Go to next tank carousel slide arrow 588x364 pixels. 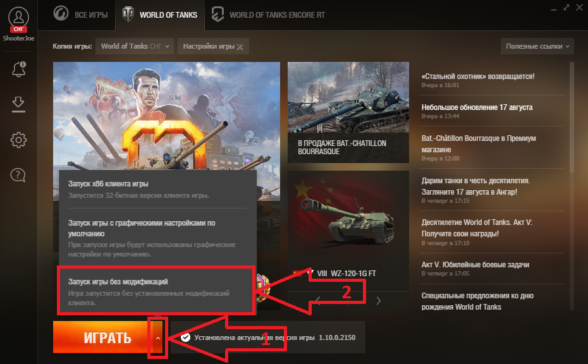[x=378, y=301]
